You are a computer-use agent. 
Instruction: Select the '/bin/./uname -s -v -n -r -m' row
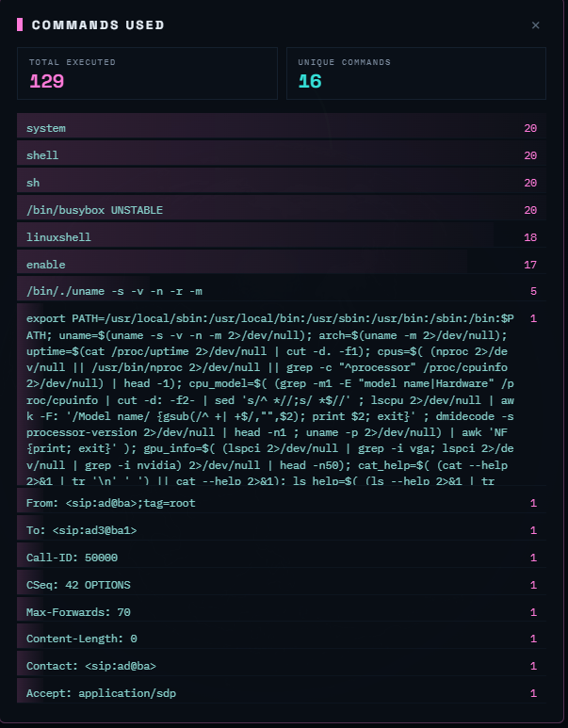tap(282, 291)
